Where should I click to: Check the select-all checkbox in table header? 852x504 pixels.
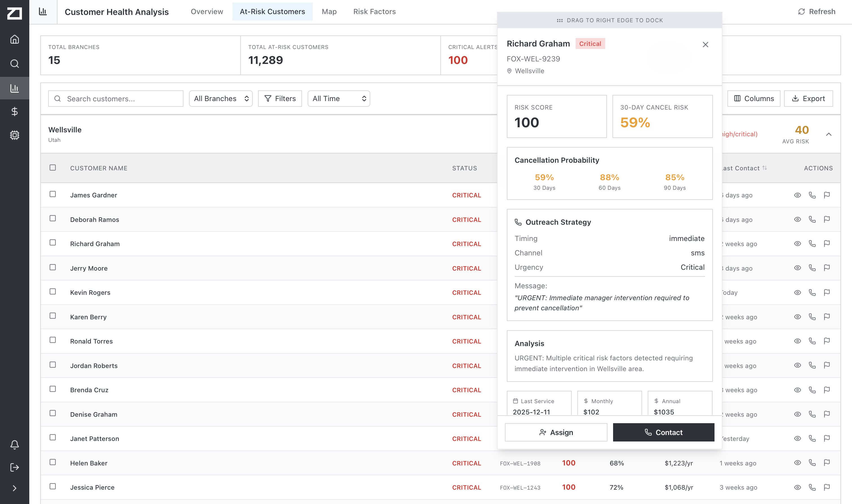[x=53, y=168]
